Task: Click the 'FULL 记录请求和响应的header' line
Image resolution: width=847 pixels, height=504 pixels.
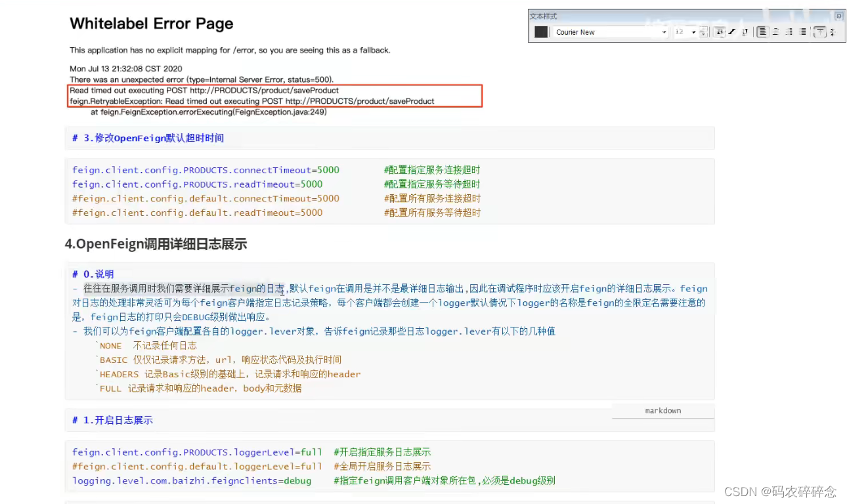Action: pyautogui.click(x=198, y=388)
